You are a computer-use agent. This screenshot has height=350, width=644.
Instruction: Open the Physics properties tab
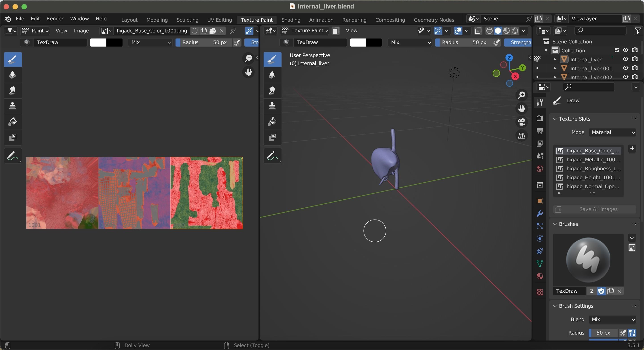pos(540,238)
